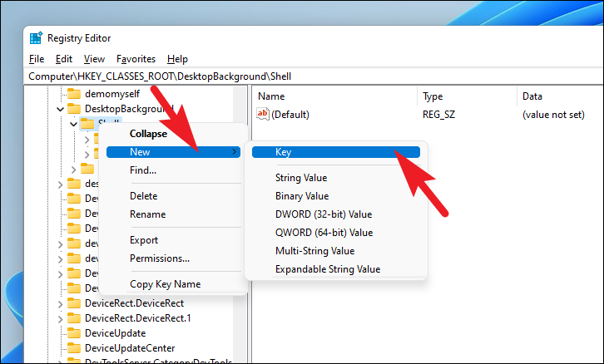Open the Help menu
The width and height of the screenshot is (604, 364).
[x=177, y=59]
